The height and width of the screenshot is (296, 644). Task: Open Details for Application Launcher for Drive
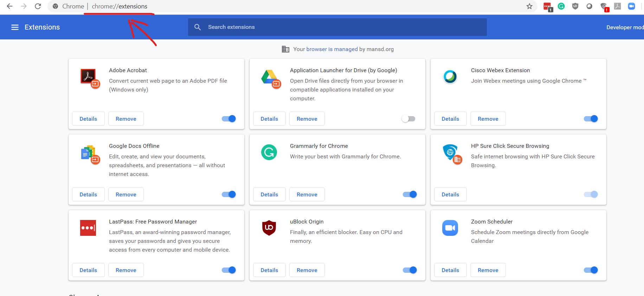click(269, 119)
